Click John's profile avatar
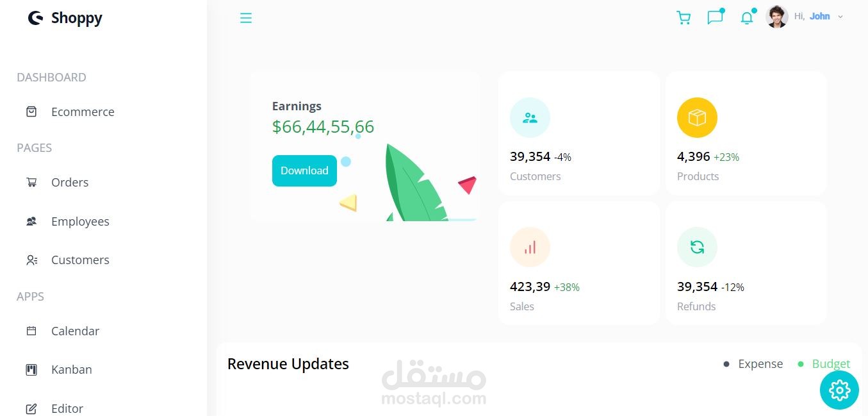The image size is (868, 416). coord(777,17)
